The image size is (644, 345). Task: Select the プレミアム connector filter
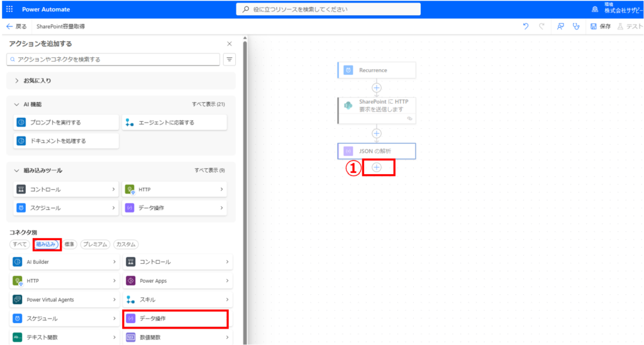point(95,244)
